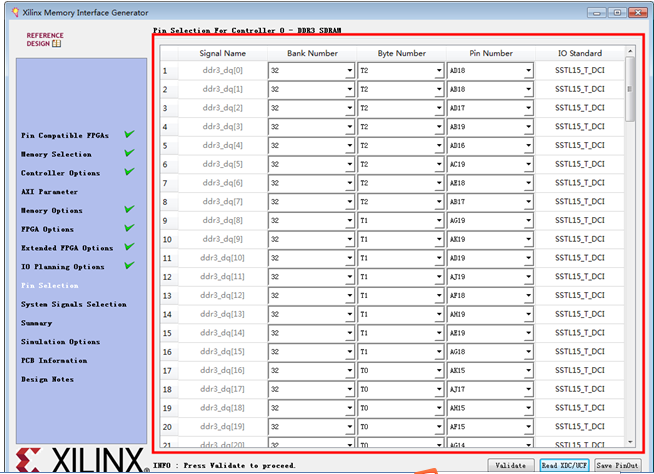Click Byte Number column header
The image size is (654, 474).
coord(401,53)
